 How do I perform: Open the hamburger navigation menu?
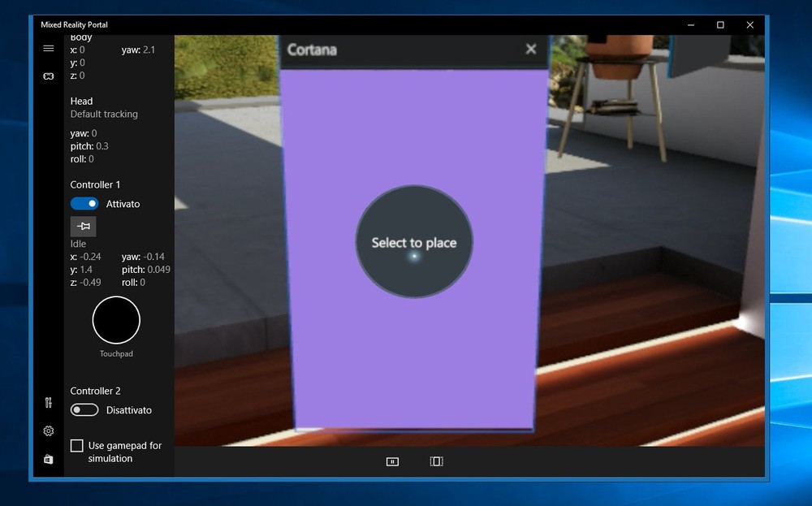click(x=48, y=48)
